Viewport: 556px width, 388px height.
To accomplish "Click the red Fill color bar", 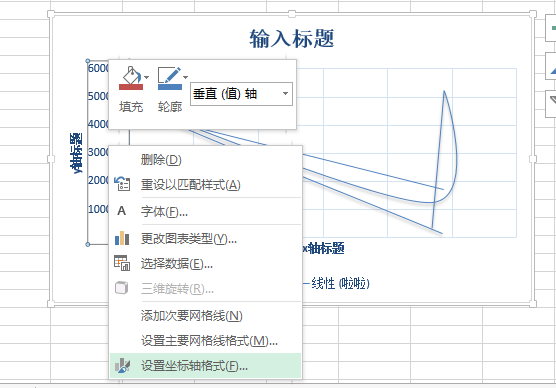I will (x=131, y=87).
